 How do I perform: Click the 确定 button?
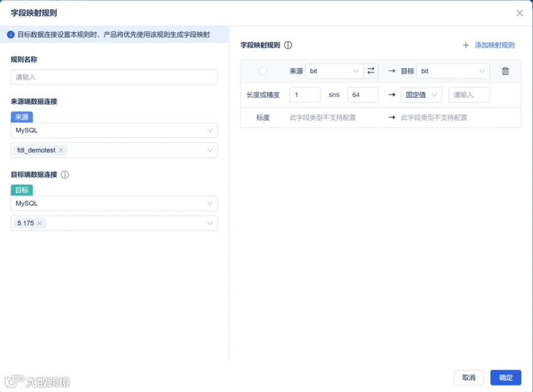[506, 377]
